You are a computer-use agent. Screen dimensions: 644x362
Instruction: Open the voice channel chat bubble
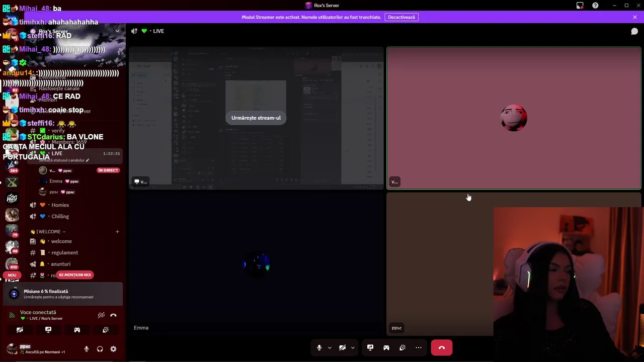click(634, 31)
